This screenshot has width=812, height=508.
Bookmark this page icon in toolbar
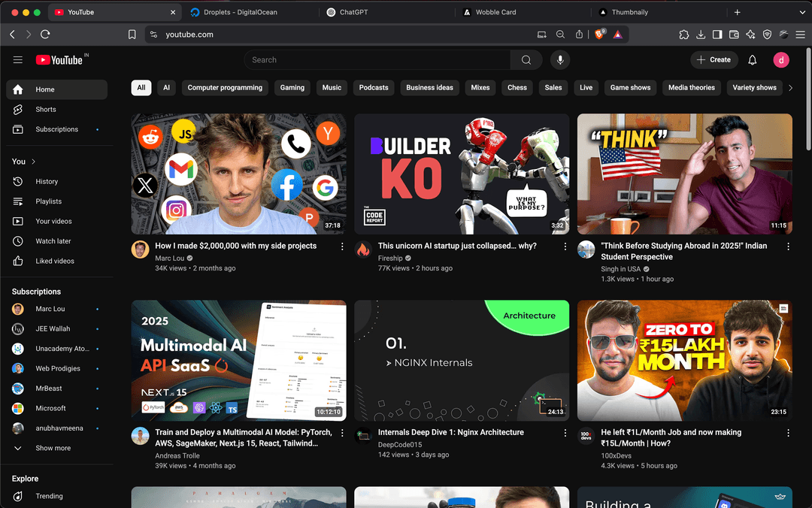tap(132, 34)
